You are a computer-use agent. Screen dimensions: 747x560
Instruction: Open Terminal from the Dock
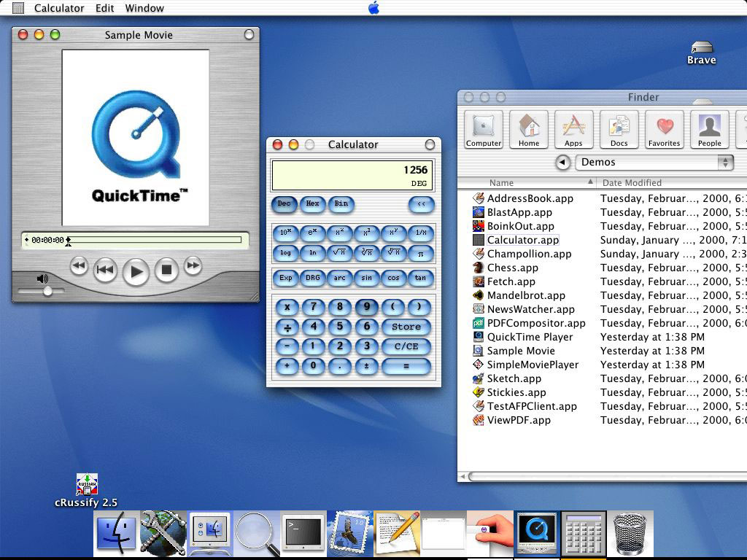pyautogui.click(x=303, y=533)
